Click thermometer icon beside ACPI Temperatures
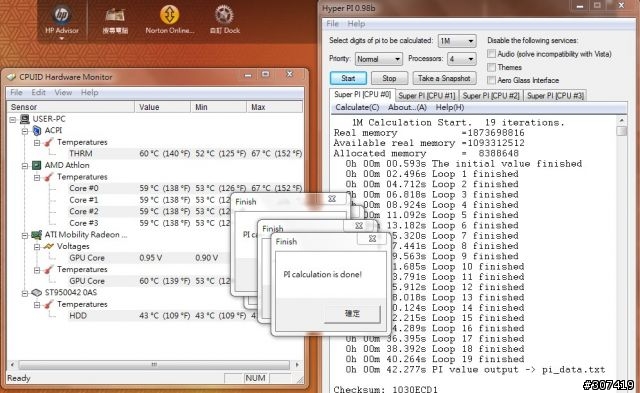 point(49,142)
